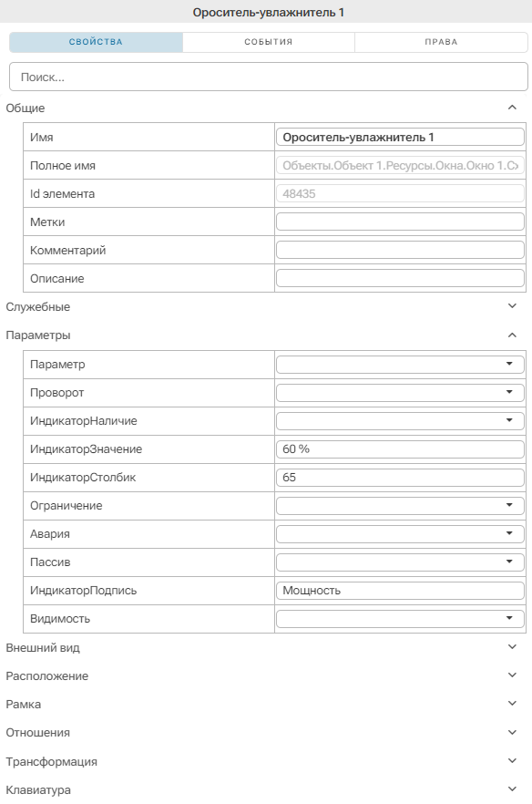
Task: Click the Комментарий input field
Action: (x=400, y=250)
